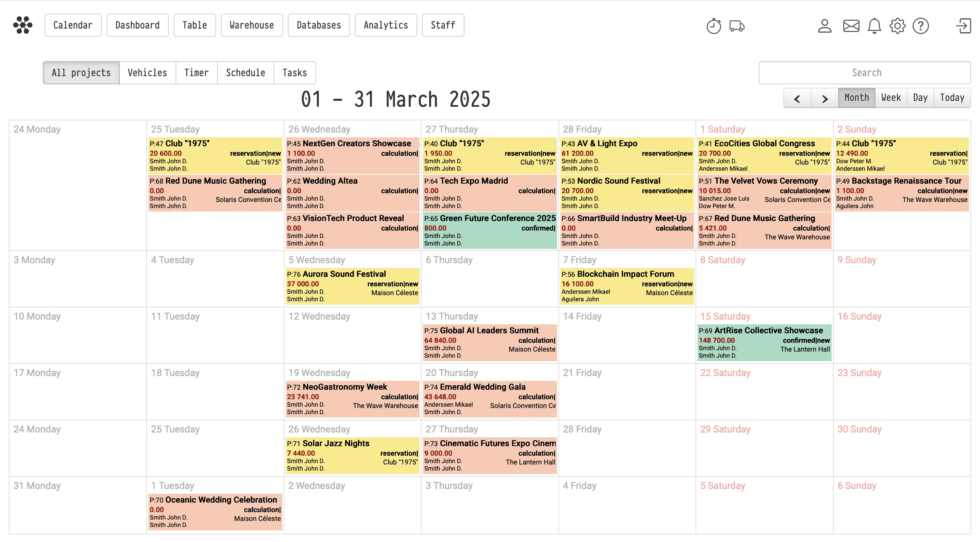
Task: Switch to Day view
Action: click(x=920, y=98)
